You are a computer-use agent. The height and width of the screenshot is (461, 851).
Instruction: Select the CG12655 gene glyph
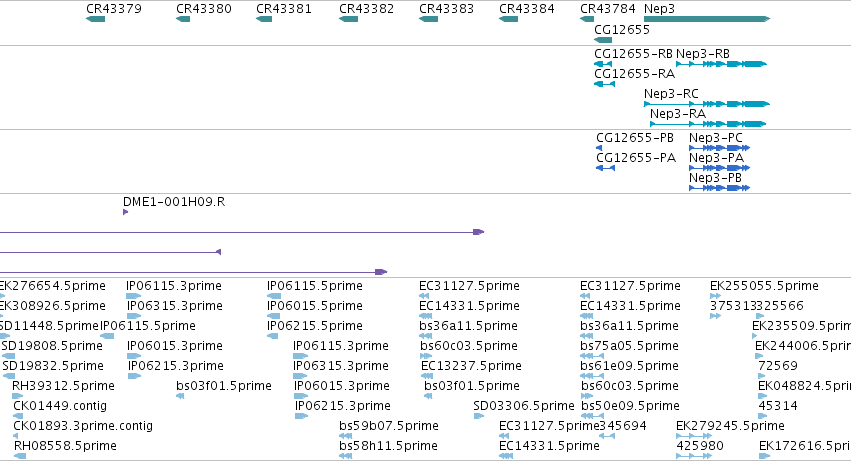pyautogui.click(x=603, y=40)
